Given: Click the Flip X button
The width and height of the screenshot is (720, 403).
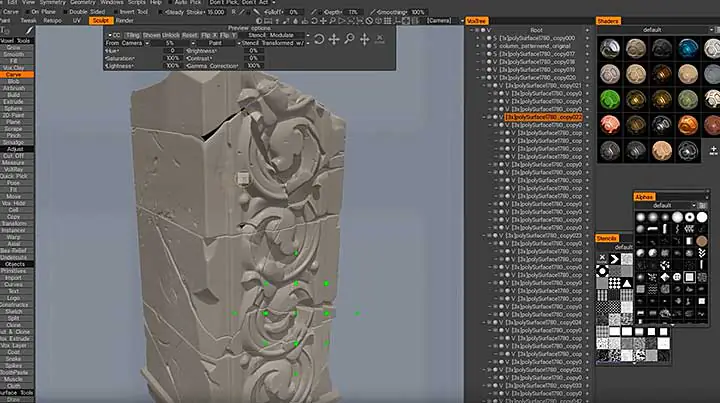Looking at the screenshot, I should coord(209,35).
